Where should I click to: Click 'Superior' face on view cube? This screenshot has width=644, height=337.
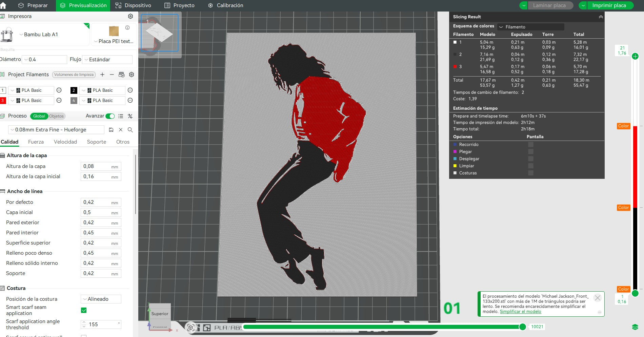pos(160,313)
